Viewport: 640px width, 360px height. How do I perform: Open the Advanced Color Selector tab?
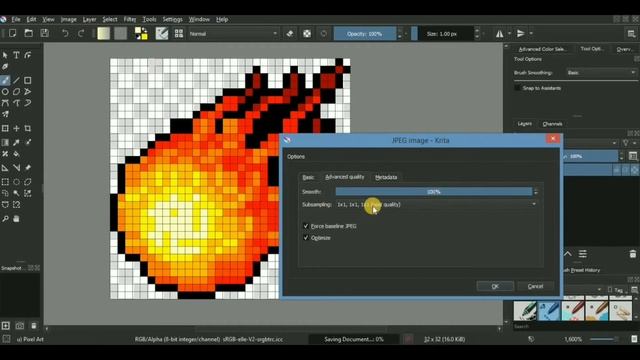[x=542, y=49]
